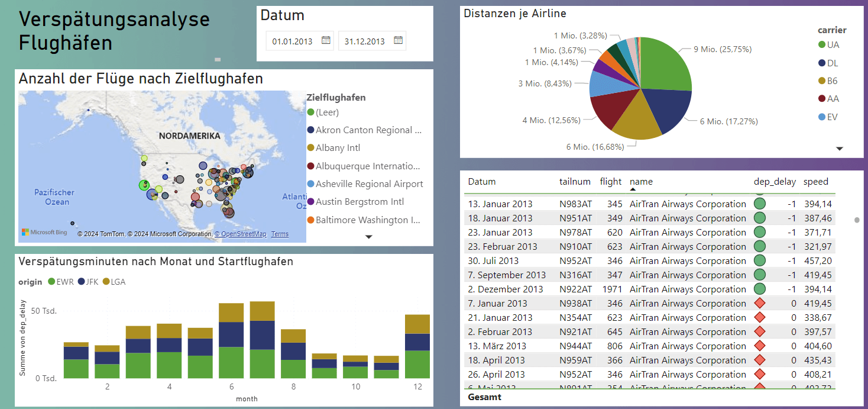Select month 12 stacked bar's EWR segment
Image resolution: width=868 pixels, height=409 pixels.
(x=417, y=365)
